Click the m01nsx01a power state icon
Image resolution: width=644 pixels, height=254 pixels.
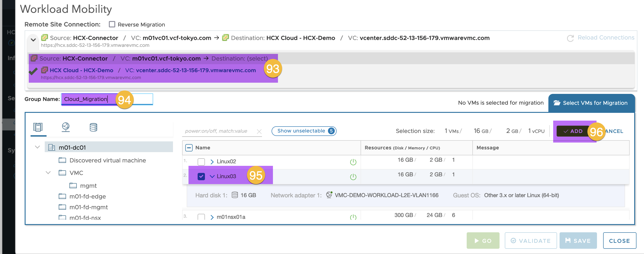coord(353,217)
